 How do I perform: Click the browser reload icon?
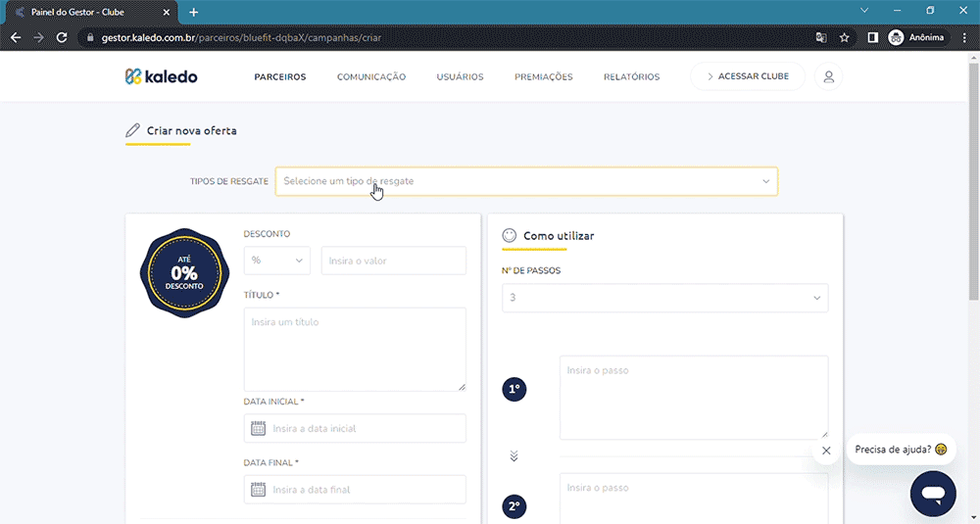[62, 37]
